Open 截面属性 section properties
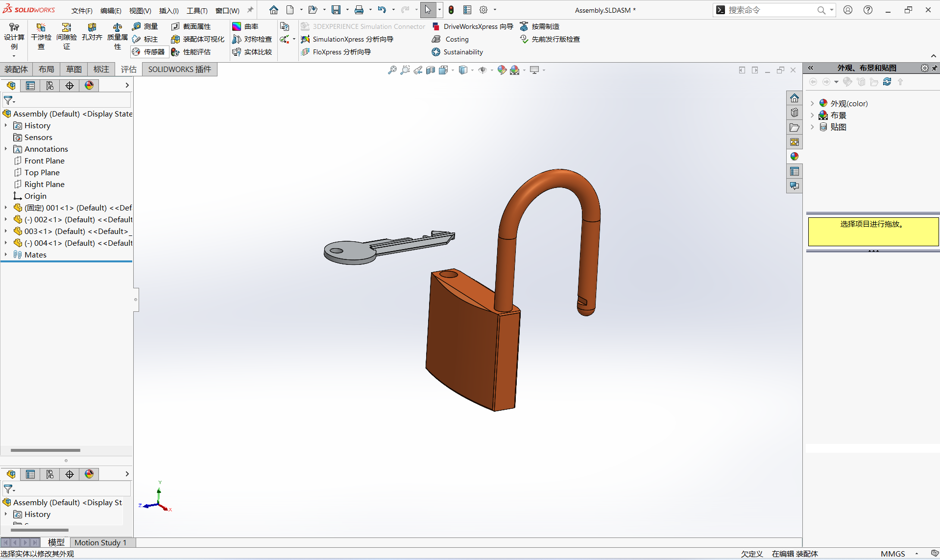 (191, 26)
